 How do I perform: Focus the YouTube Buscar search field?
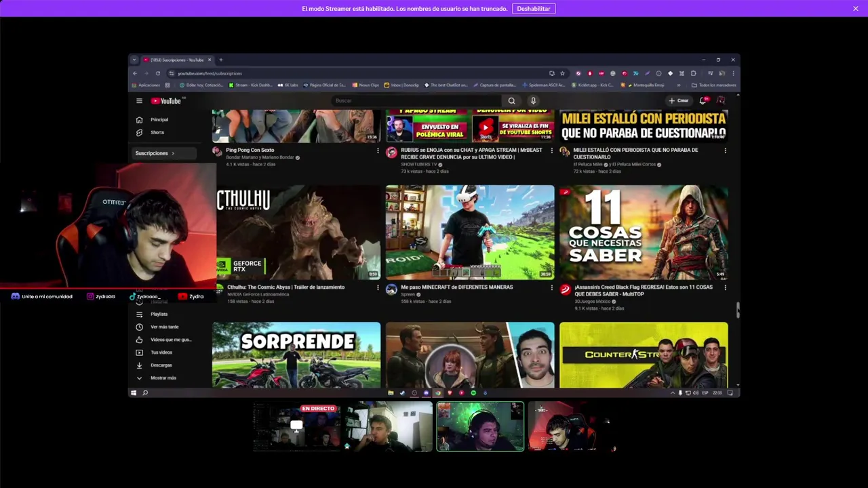417,101
